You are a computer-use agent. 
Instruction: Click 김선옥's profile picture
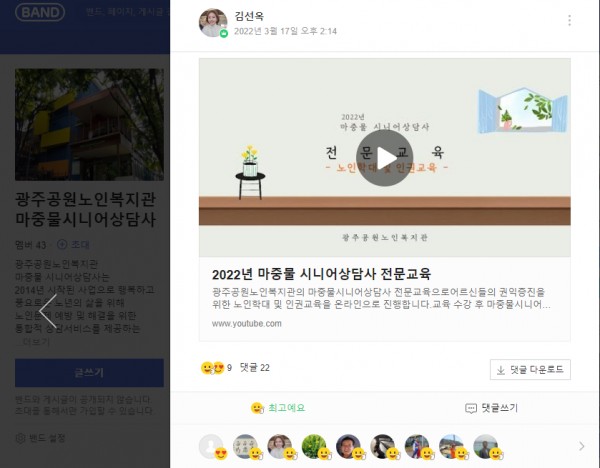point(213,23)
